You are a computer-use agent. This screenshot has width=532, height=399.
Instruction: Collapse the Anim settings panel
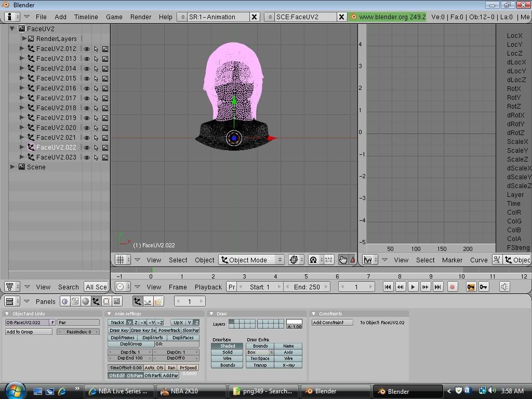coord(109,313)
